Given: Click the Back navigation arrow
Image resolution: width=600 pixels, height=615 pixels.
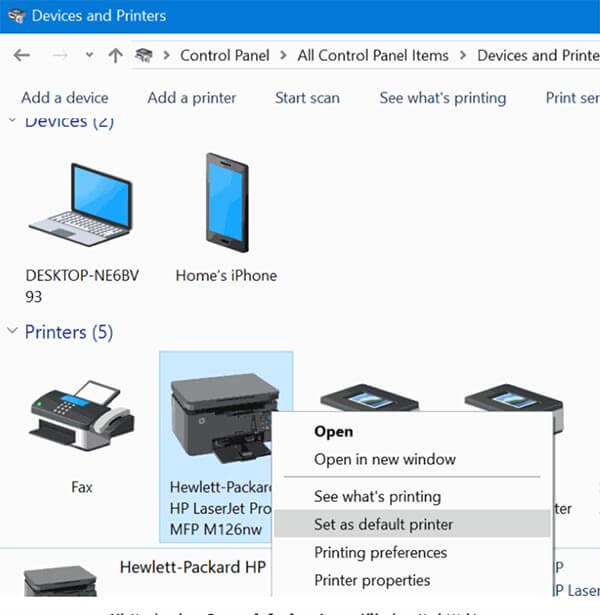Looking at the screenshot, I should tap(21, 55).
